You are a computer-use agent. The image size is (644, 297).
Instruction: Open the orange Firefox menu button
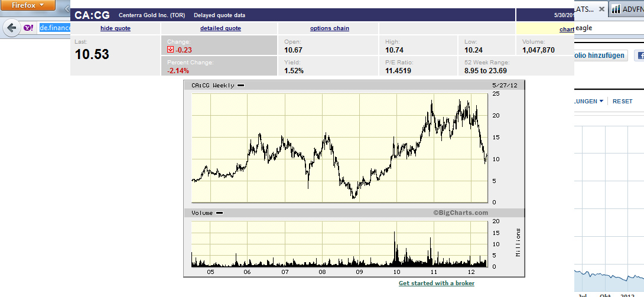pyautogui.click(x=28, y=5)
